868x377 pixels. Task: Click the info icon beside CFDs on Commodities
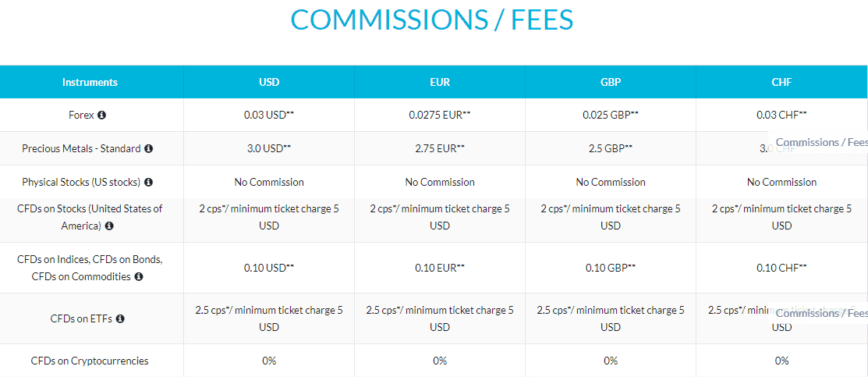click(138, 276)
